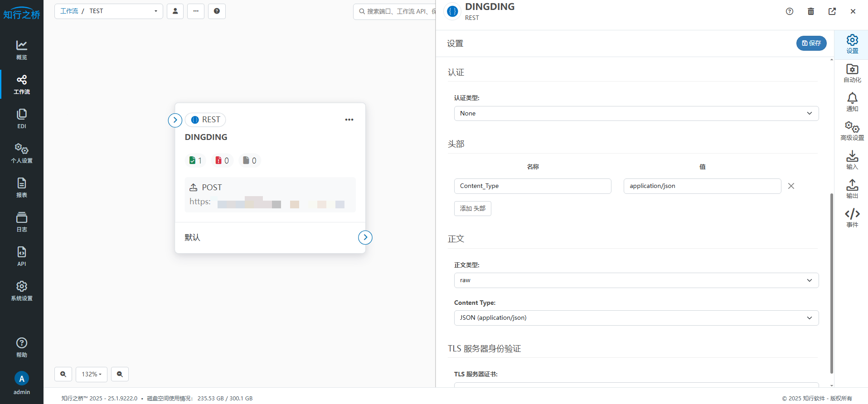Click the search connectors input box
Viewport: 868px width, 404px height.
394,11
